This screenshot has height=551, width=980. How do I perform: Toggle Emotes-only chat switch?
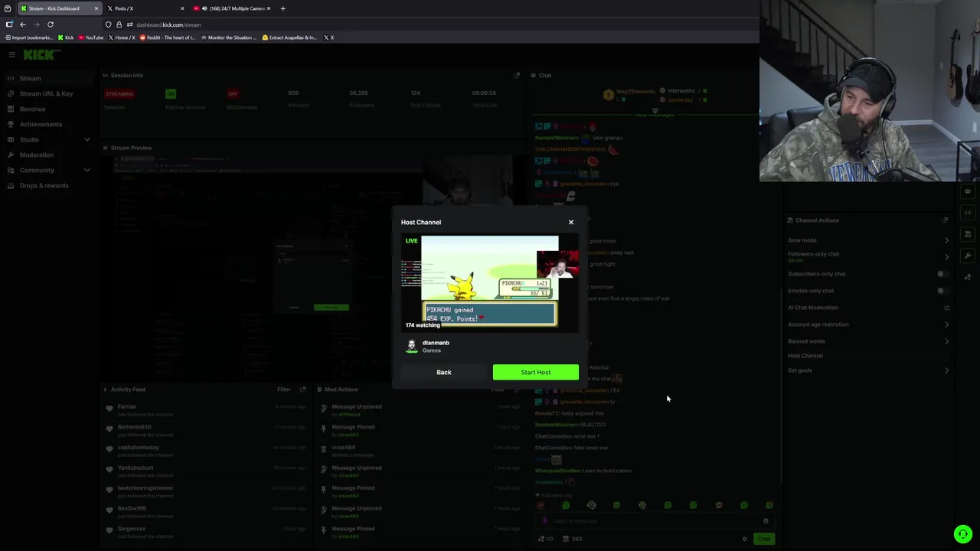click(942, 291)
